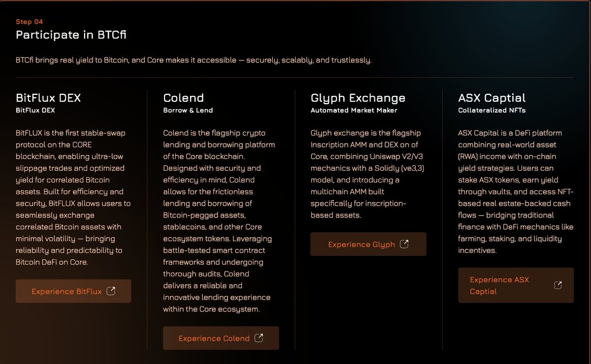This screenshot has width=591, height=364.
Task: Click the BTCfi brings real yield sentence
Action: point(194,61)
